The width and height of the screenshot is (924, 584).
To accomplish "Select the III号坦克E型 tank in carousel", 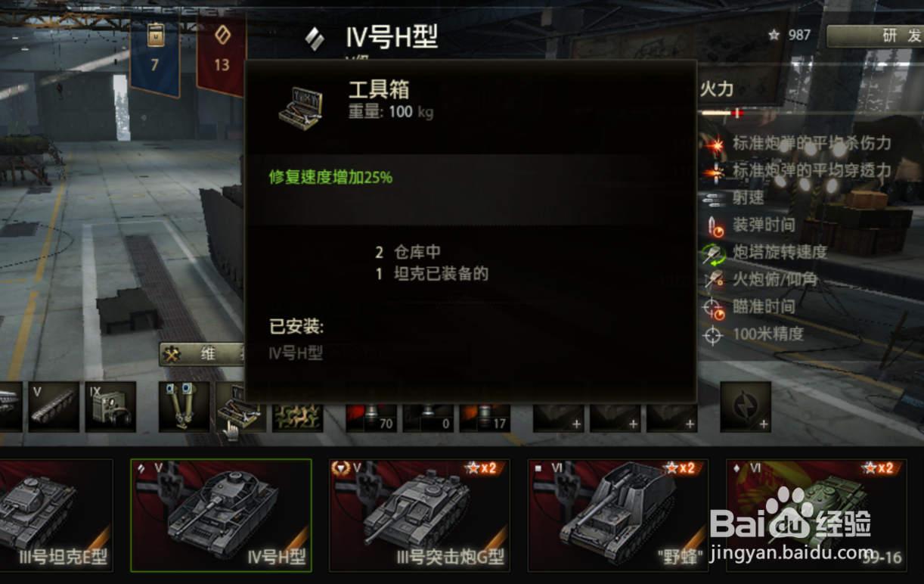I will [56, 515].
